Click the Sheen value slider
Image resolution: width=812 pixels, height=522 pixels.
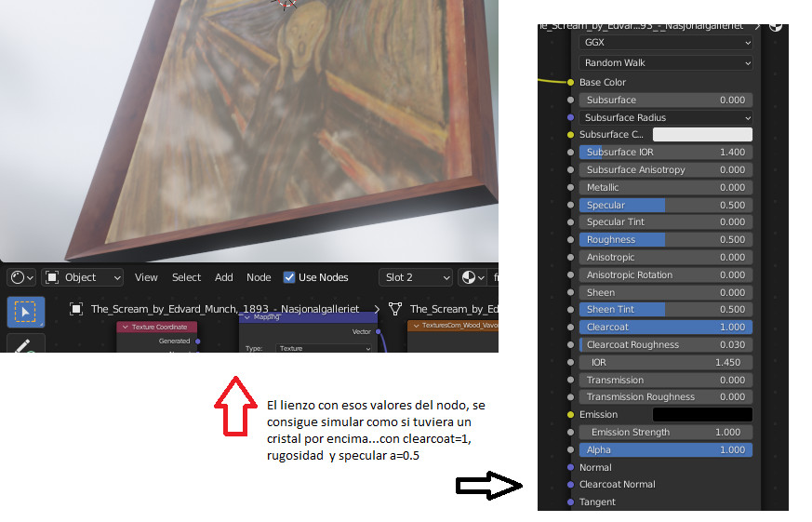(665, 292)
